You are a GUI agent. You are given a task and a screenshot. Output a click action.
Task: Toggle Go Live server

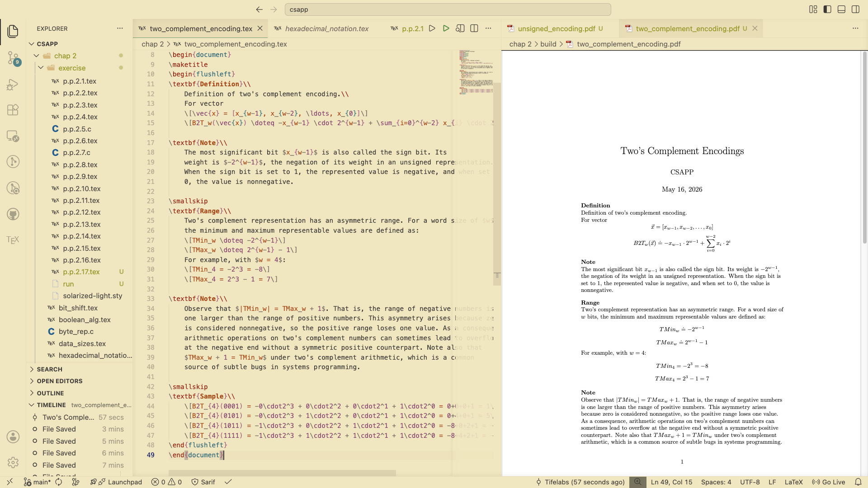828,482
